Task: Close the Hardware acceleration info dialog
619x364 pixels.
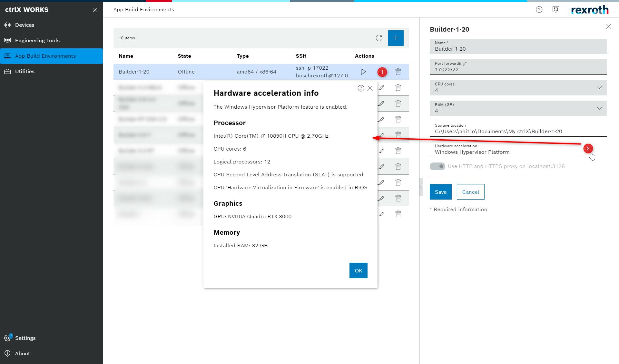Action: pos(370,88)
